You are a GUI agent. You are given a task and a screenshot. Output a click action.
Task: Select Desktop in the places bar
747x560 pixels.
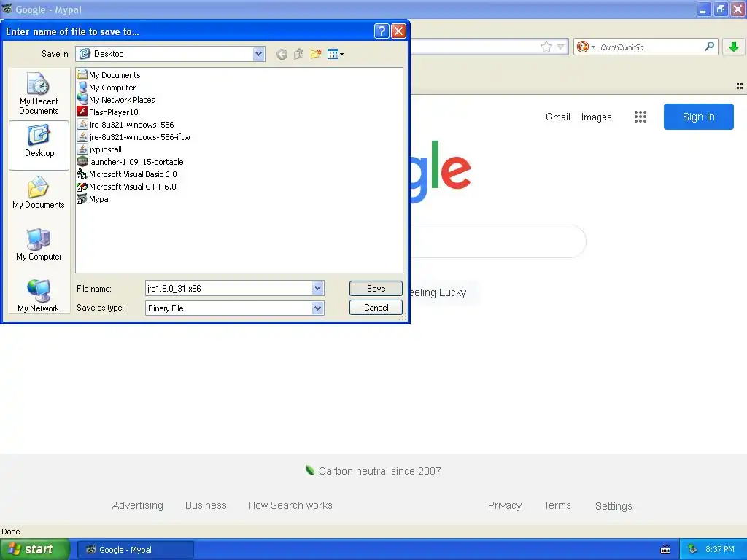39,145
